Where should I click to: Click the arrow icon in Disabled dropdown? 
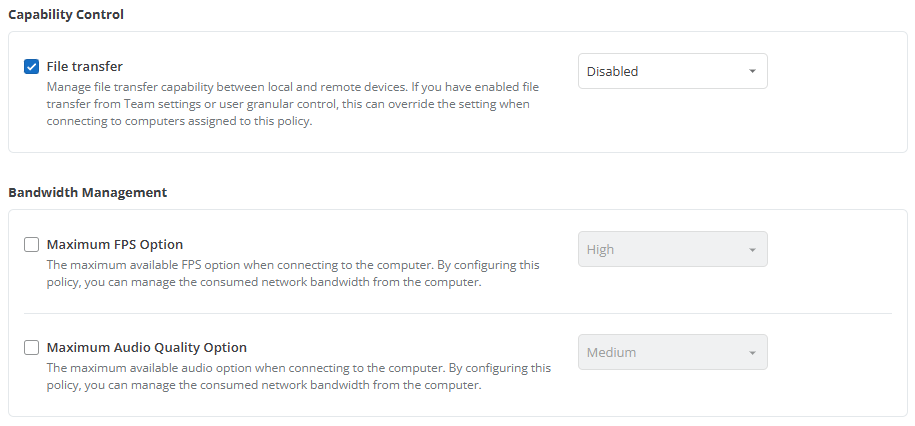pos(752,71)
